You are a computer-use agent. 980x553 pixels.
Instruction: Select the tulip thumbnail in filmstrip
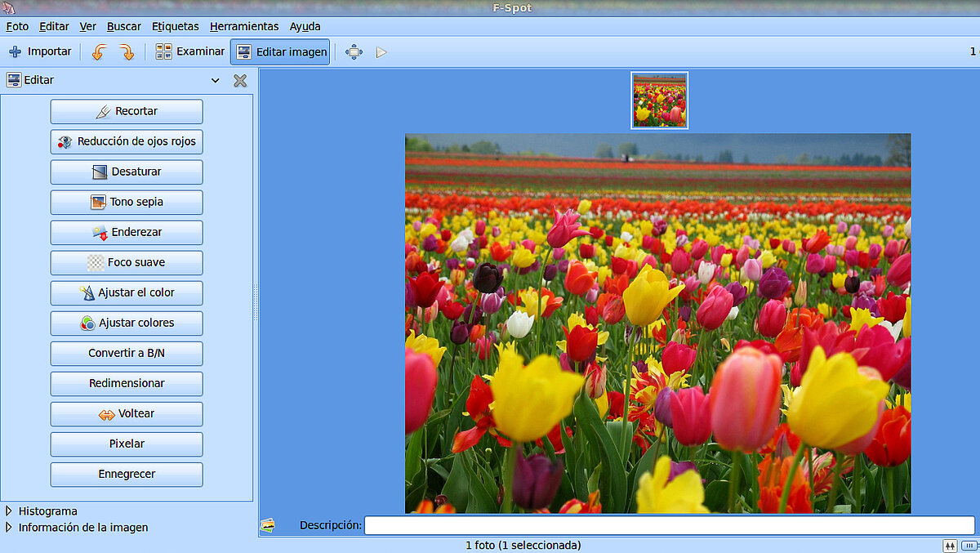(659, 100)
